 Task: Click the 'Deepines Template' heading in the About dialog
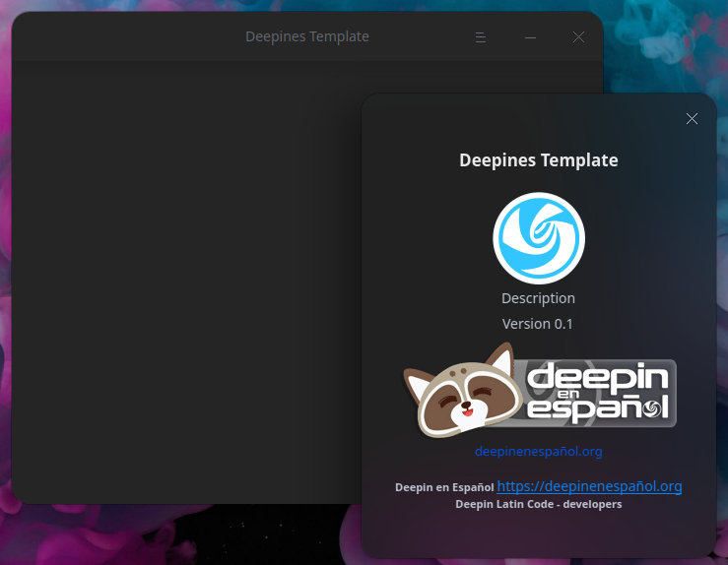(x=539, y=160)
